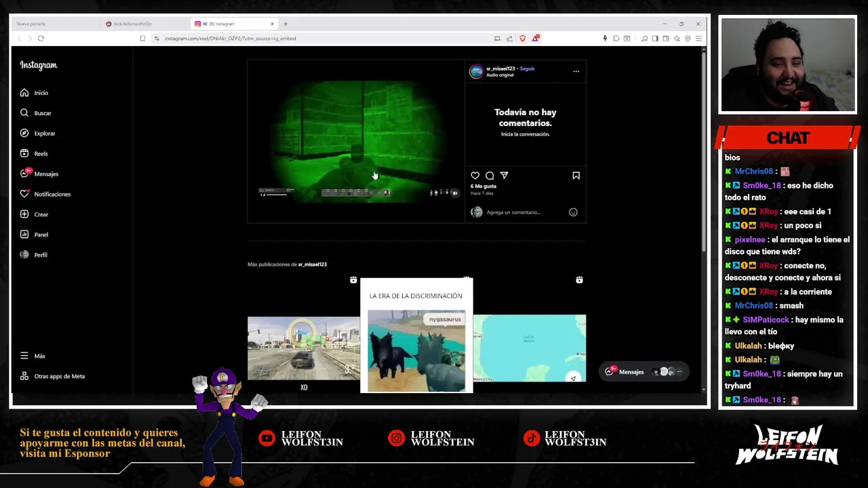868x488 pixels.
Task: Click SIMPaticock username in chat
Action: point(766,320)
